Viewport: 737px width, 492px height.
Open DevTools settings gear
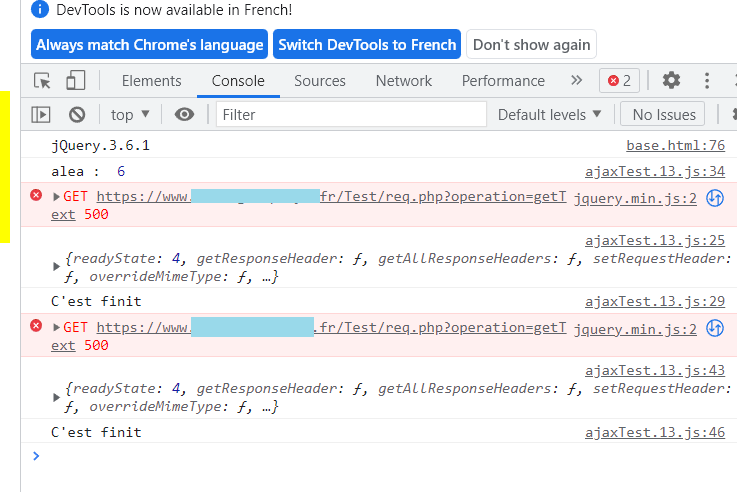[671, 81]
